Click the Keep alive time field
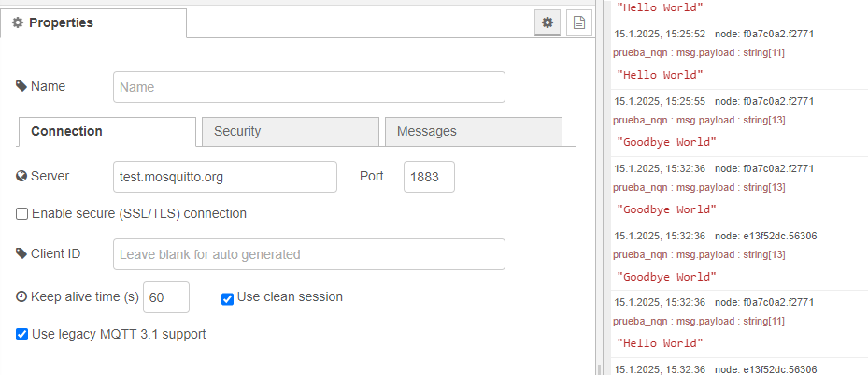868x375 pixels. pyautogui.click(x=166, y=297)
